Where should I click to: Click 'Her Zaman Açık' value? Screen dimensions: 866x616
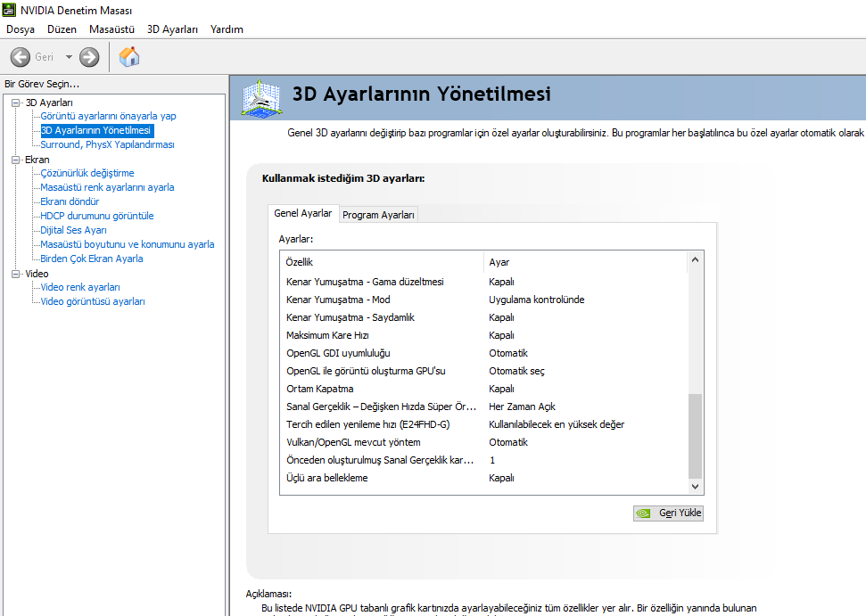click(522, 407)
